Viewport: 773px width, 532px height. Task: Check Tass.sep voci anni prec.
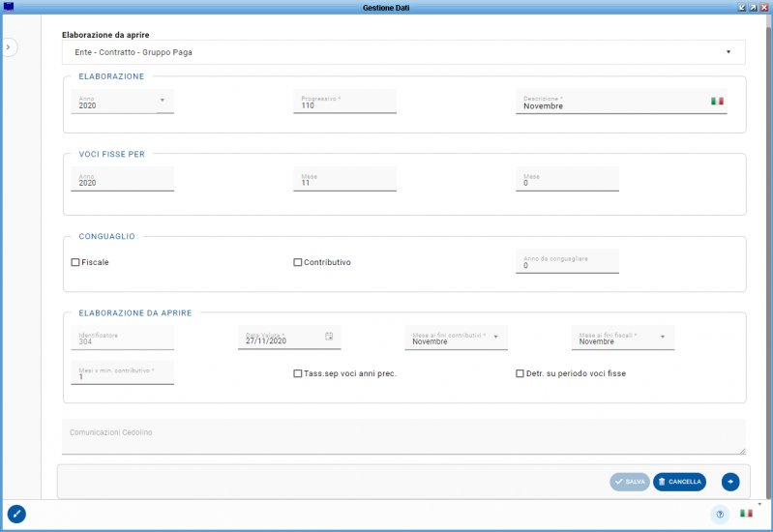click(x=298, y=373)
